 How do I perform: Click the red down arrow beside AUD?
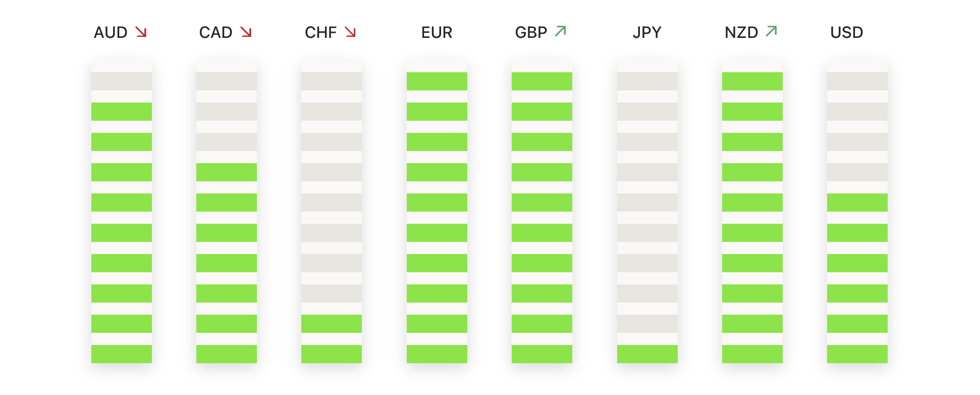pyautogui.click(x=141, y=32)
